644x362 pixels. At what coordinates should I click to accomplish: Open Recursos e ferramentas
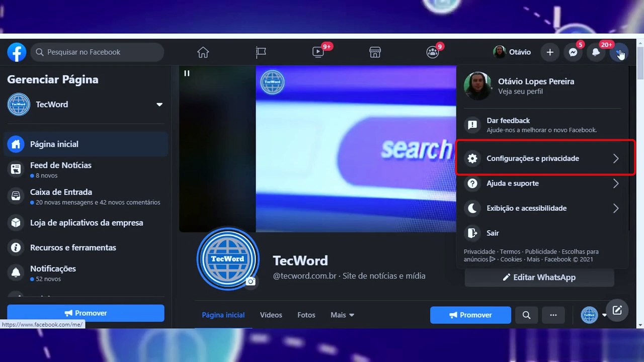pos(87,247)
